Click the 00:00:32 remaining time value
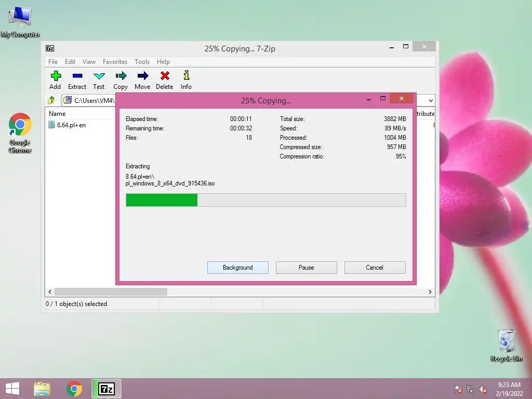532x399 pixels. tap(241, 128)
